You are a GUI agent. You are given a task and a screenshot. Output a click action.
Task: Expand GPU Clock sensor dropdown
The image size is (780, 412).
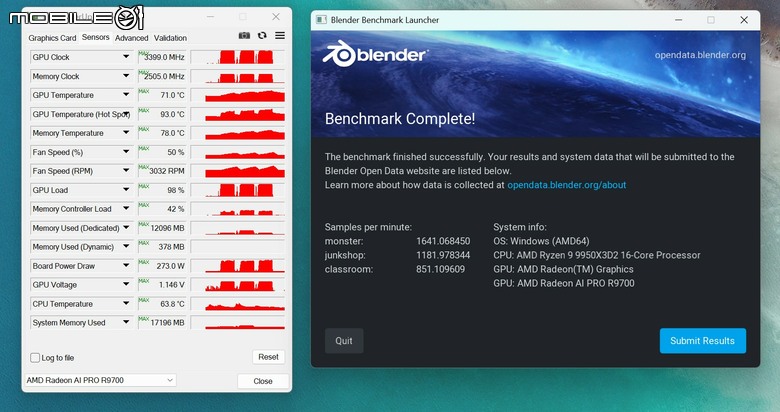(126, 57)
